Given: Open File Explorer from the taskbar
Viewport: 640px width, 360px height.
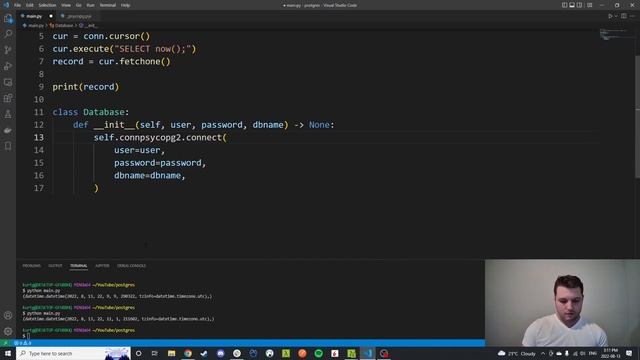Looking at the screenshot, I should pyautogui.click(x=171, y=353).
